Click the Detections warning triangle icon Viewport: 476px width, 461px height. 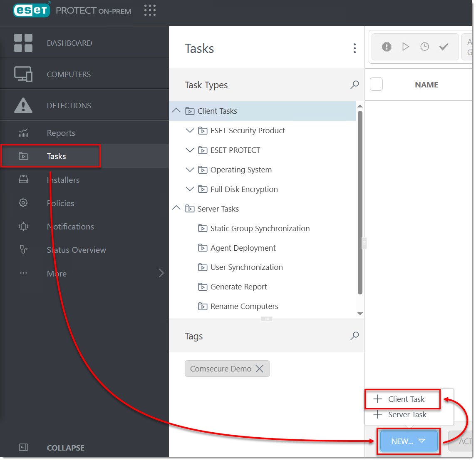[23, 105]
